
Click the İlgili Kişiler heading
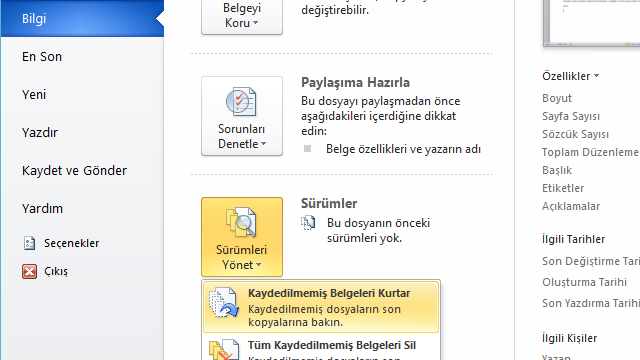(569, 338)
